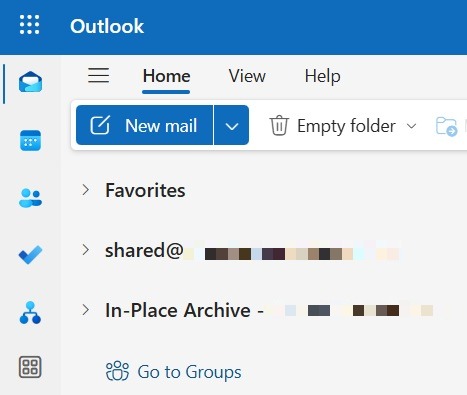Screen dimensions: 467x395
Task: Click the trash can Empty folder icon
Action: [279, 125]
